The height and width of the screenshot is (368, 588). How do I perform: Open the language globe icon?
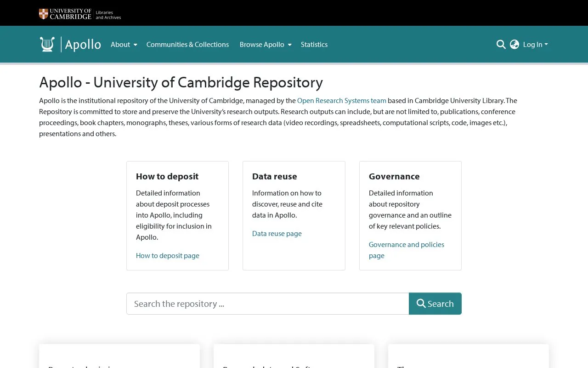[514, 44]
